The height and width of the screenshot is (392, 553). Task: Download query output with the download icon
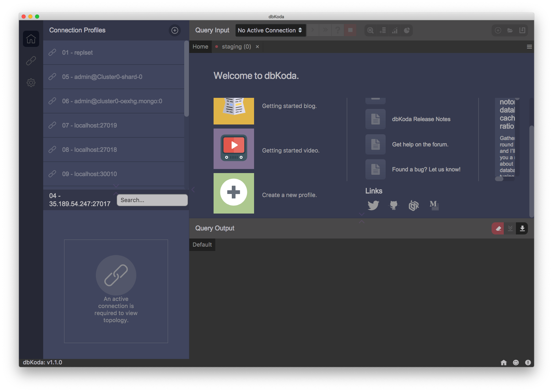point(522,228)
